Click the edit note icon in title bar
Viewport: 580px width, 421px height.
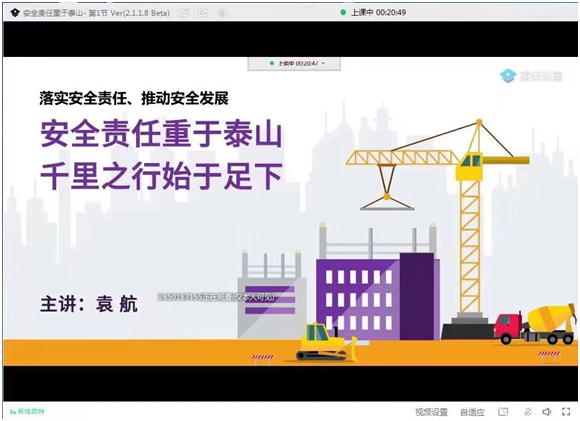pyautogui.click(x=184, y=13)
